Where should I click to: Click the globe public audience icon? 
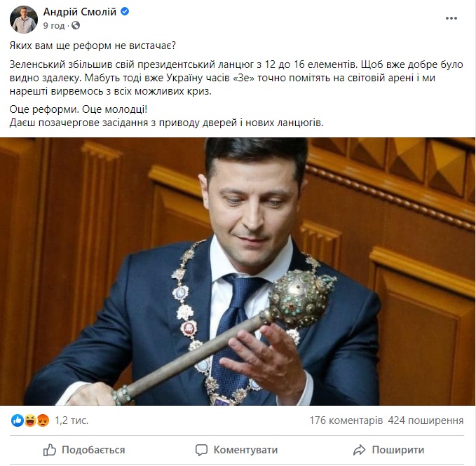76,25
